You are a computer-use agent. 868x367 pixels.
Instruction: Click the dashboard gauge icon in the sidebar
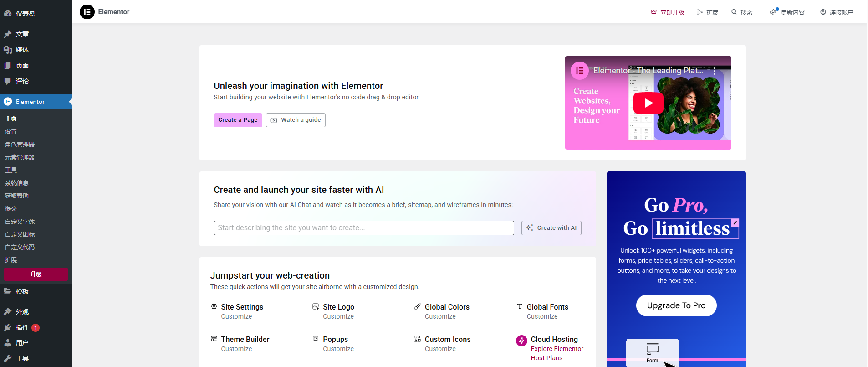tap(8, 14)
